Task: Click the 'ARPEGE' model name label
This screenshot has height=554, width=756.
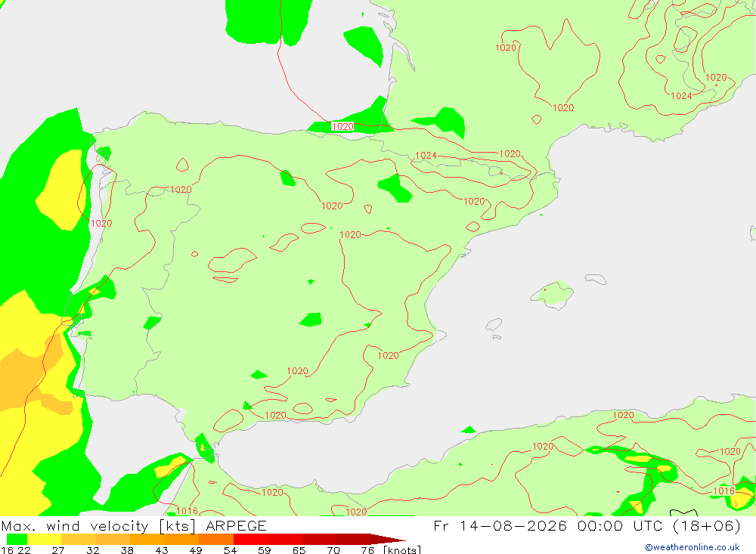Action: (x=236, y=525)
